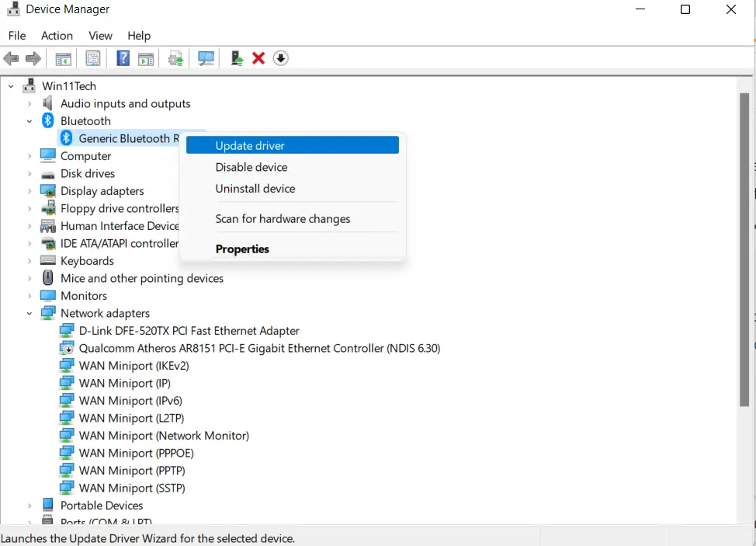The width and height of the screenshot is (756, 546).
Task: Choose Properties in context menu
Action: tap(292, 249)
